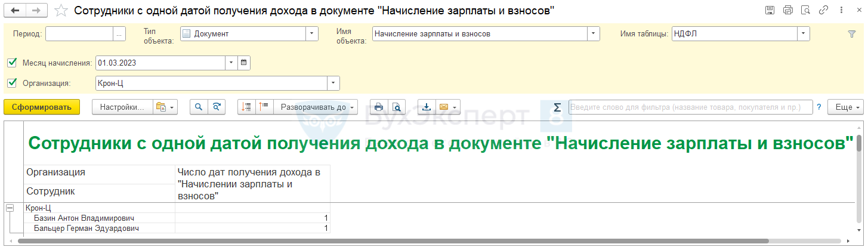Image resolution: width=868 pixels, height=250 pixels.
Task: Open the Разворачивать до menu
Action: point(315,107)
